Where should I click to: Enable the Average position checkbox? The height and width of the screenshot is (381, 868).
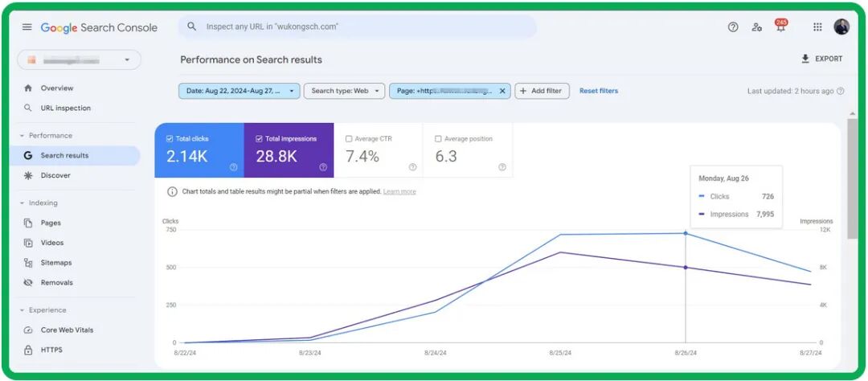click(439, 139)
